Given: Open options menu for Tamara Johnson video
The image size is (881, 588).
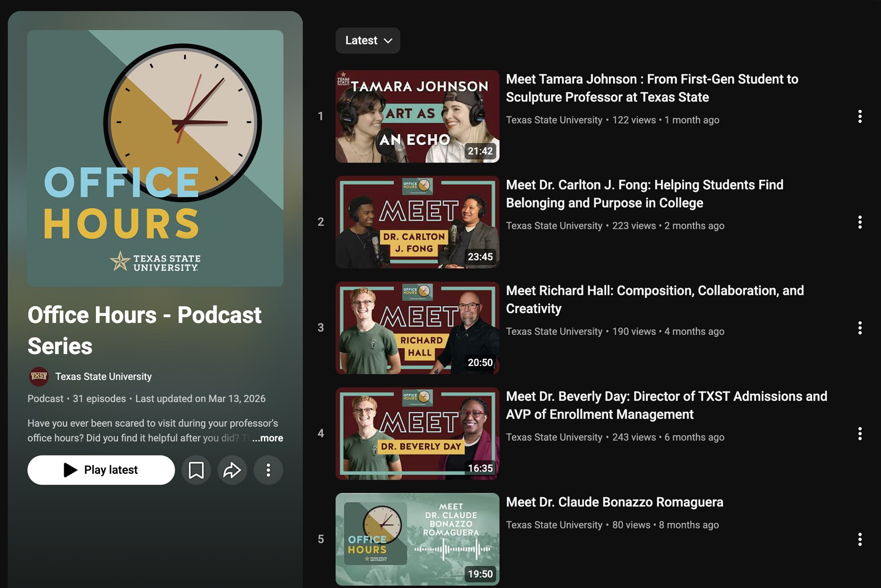Looking at the screenshot, I should (x=860, y=116).
